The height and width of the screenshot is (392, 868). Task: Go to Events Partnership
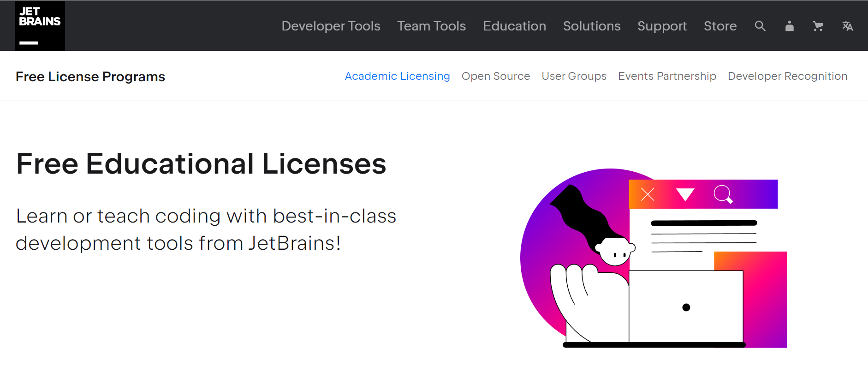pos(667,76)
